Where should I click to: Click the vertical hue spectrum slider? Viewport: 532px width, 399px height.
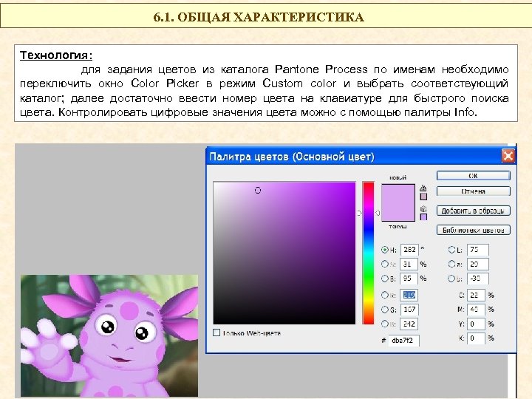[368, 253]
